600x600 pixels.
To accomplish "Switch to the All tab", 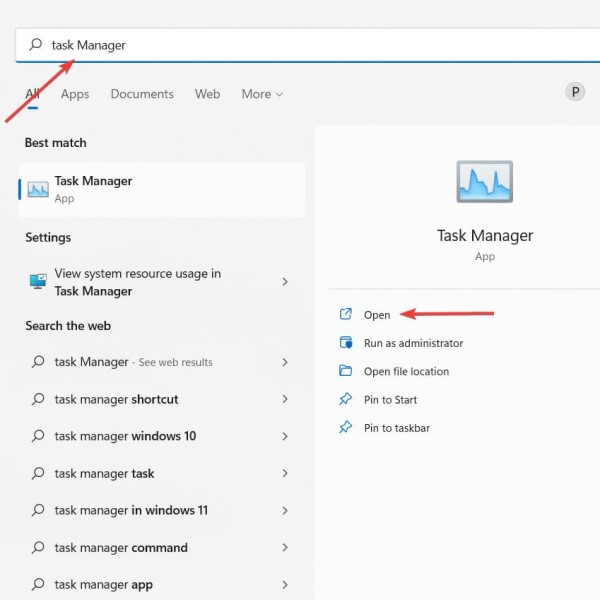I will (x=33, y=94).
